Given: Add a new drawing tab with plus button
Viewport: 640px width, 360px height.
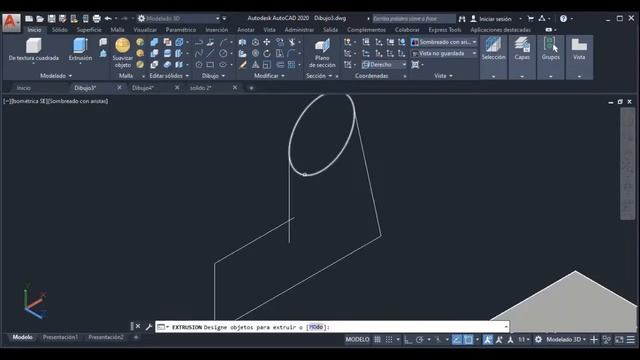Looking at the screenshot, I should click(x=251, y=88).
